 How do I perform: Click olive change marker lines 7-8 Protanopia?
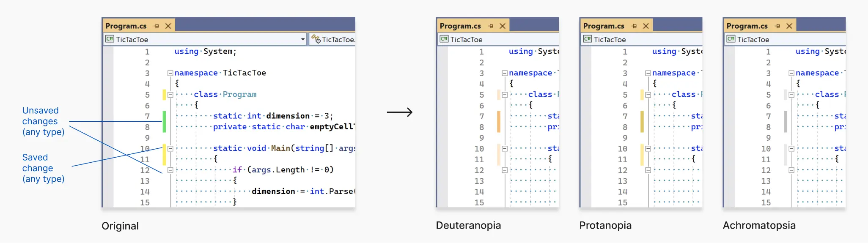point(642,121)
